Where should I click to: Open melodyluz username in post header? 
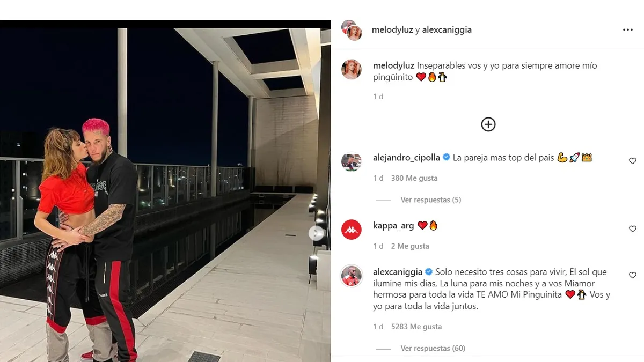point(392,30)
